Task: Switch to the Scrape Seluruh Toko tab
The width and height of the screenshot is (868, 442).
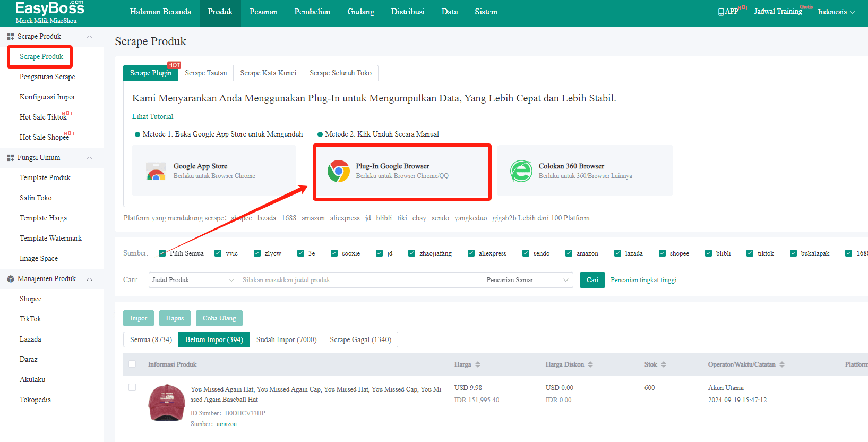Action: pos(340,73)
